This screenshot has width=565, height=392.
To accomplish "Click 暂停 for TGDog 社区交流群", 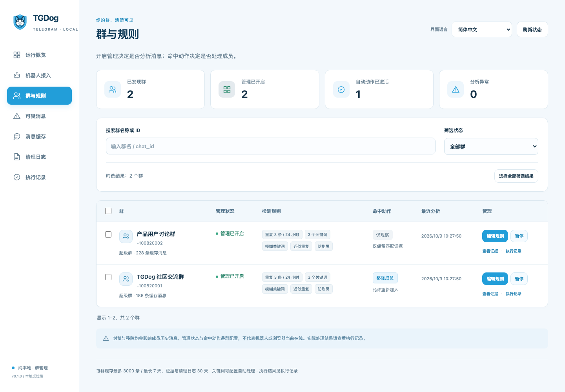I will click(x=519, y=279).
